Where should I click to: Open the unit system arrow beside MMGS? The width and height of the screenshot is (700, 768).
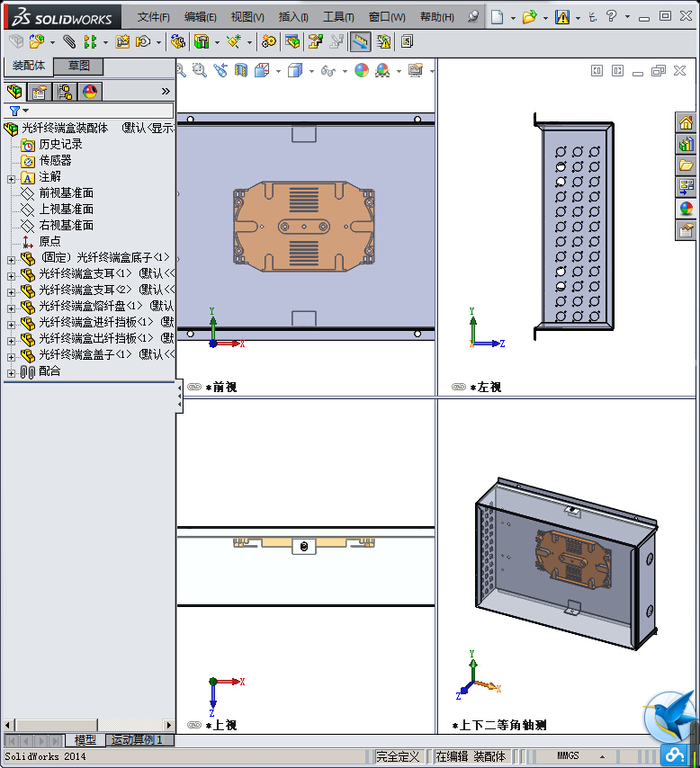(602, 756)
